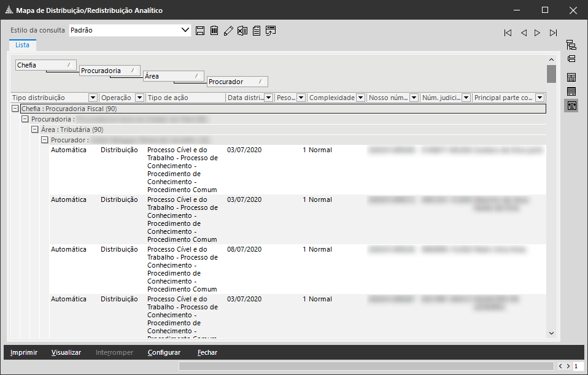Jump to the last record
The image size is (588, 375).
click(x=553, y=33)
